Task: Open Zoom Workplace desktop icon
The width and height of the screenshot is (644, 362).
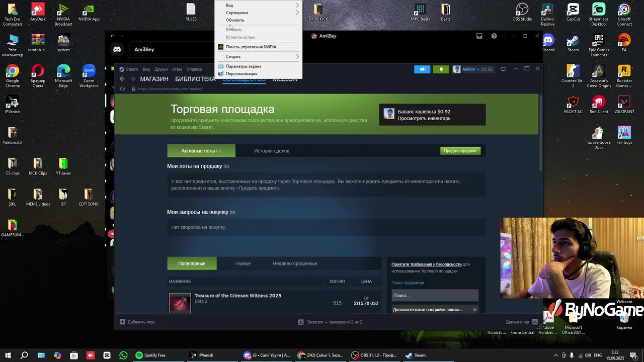Action: (89, 76)
